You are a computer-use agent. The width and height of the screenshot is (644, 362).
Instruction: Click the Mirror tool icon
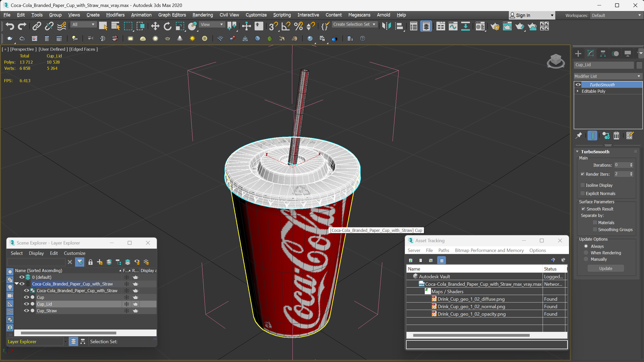coord(386,26)
